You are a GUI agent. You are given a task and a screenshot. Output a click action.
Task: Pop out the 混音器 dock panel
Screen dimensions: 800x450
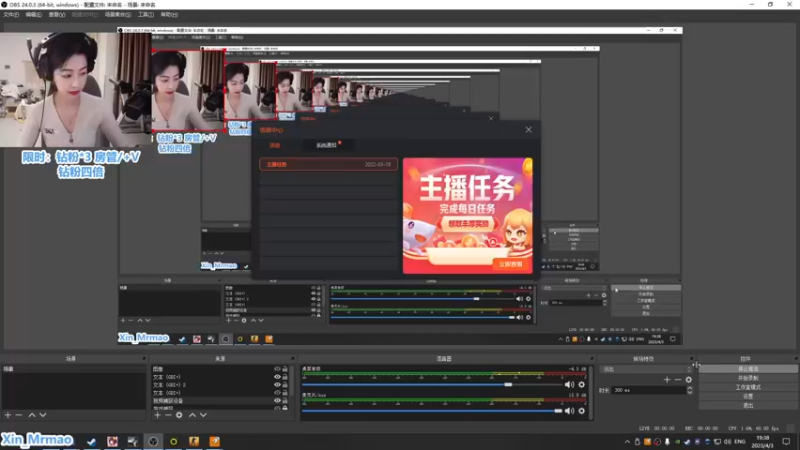pos(592,359)
